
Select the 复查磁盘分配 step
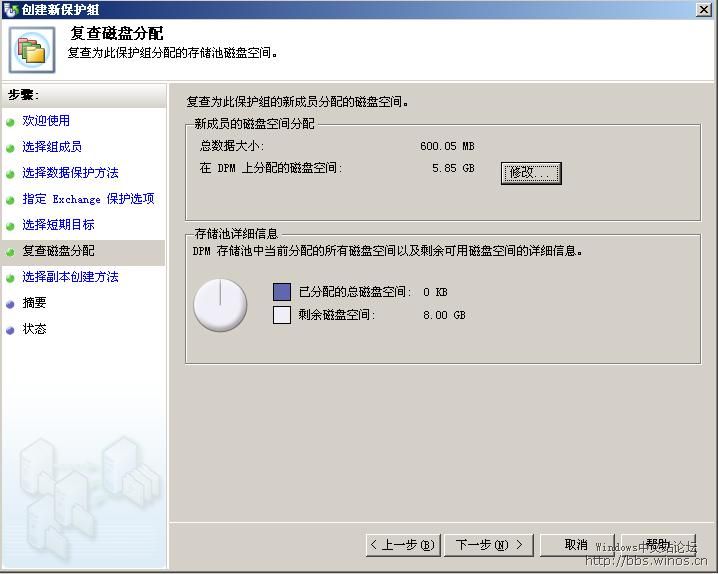point(58,251)
